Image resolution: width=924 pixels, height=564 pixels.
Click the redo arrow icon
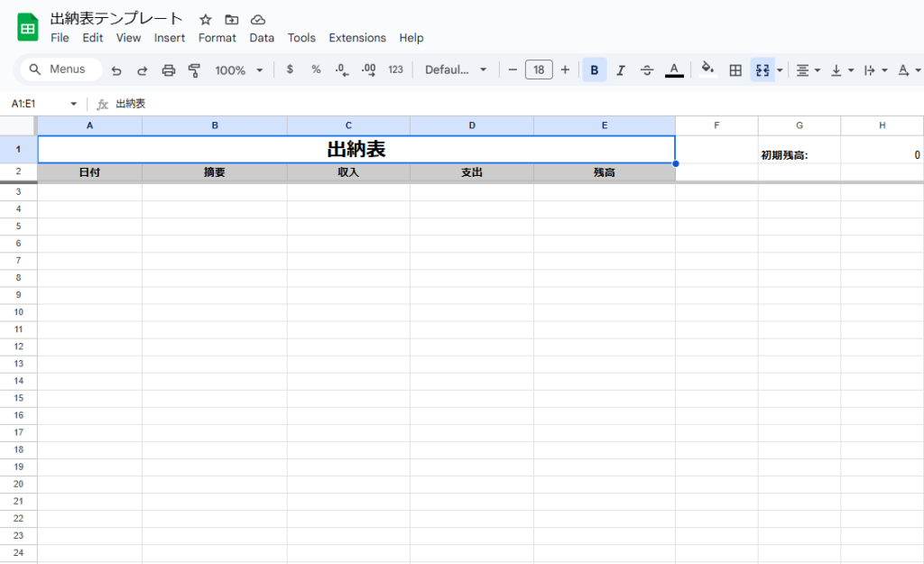142,69
